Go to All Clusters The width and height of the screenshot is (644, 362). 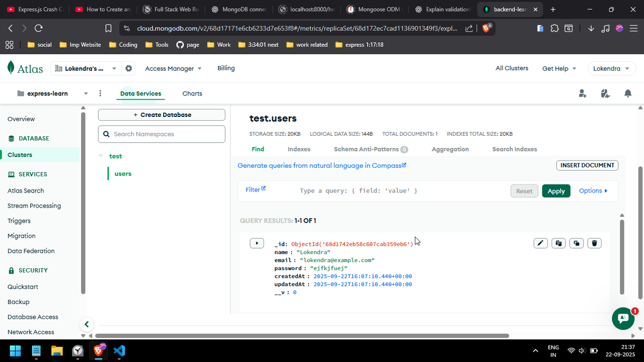point(512,68)
